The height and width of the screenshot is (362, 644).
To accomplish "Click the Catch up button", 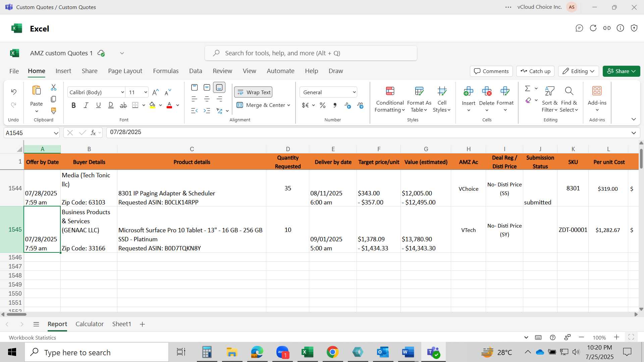I will click(x=536, y=71).
